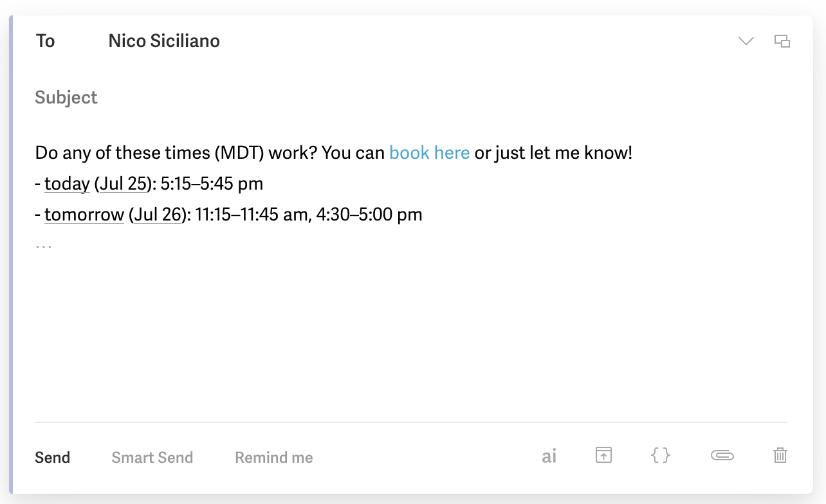Click the ai compose icon
Viewport: 826px width, 504px height.
click(549, 457)
